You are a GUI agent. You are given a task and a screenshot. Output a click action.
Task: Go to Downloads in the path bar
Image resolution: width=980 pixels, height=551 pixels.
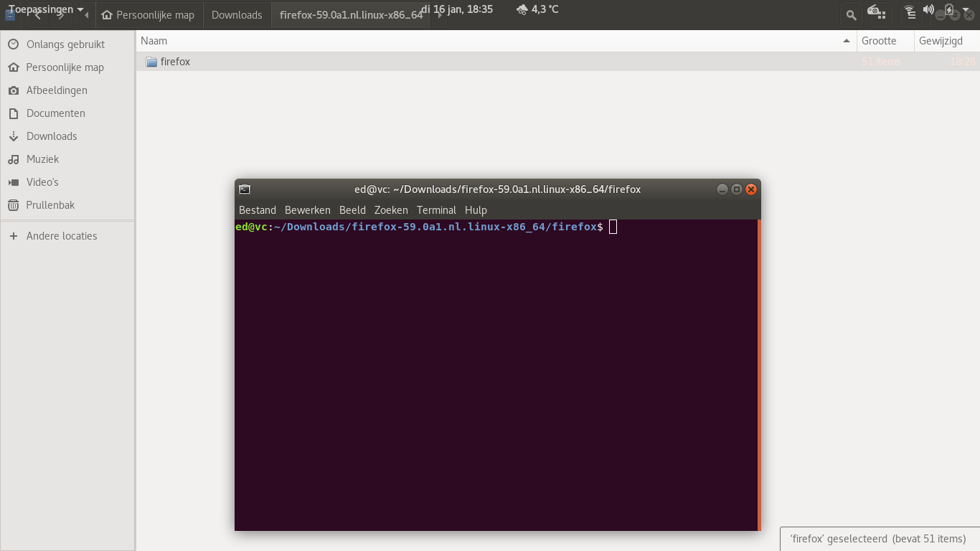[237, 15]
